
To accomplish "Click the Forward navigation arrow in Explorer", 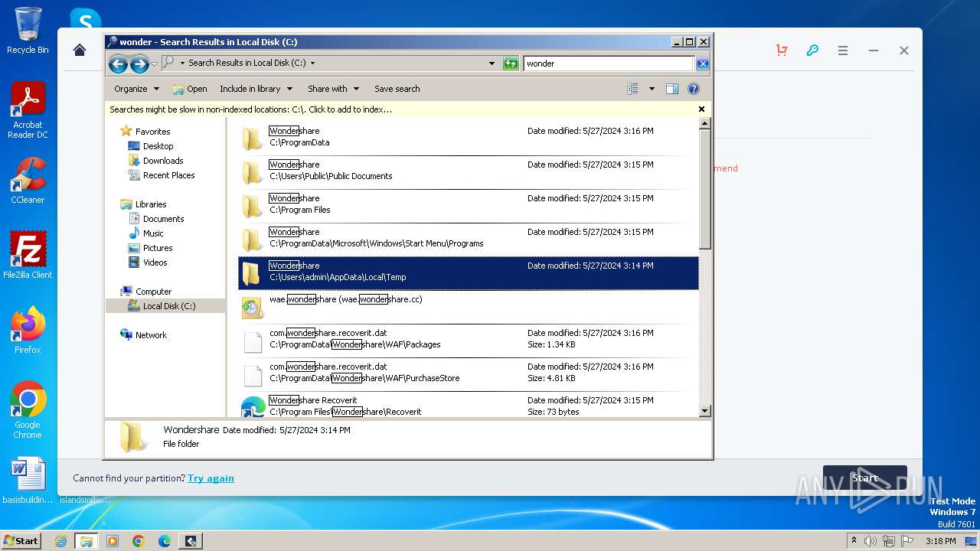I will point(139,64).
